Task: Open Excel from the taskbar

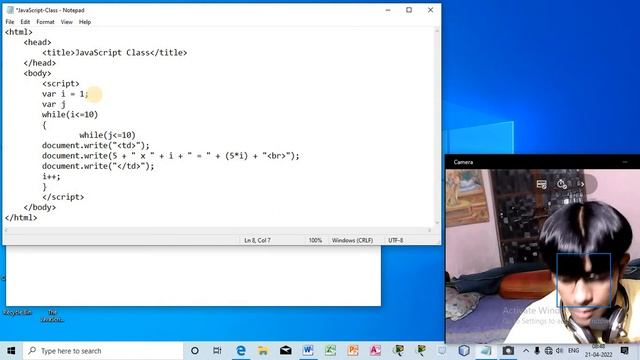Action: click(x=331, y=351)
